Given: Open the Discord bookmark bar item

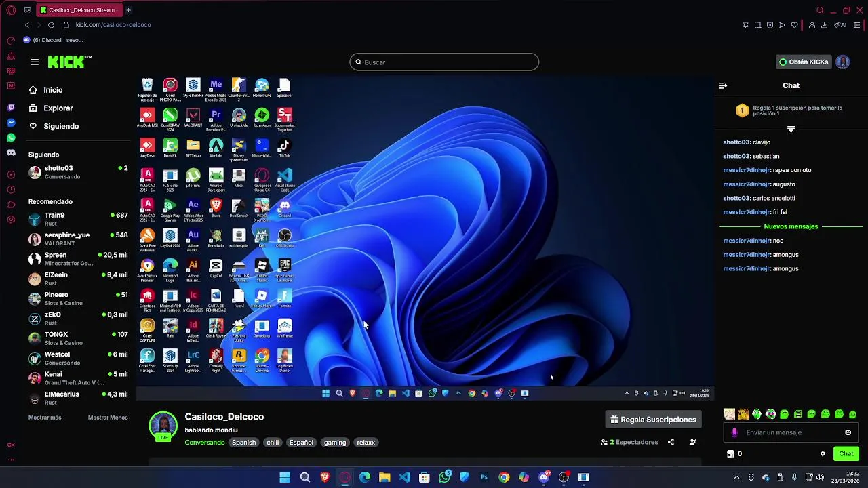Looking at the screenshot, I should [53, 40].
